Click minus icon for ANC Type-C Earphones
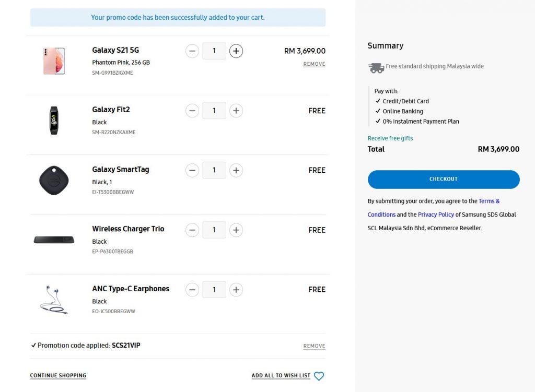 (192, 290)
